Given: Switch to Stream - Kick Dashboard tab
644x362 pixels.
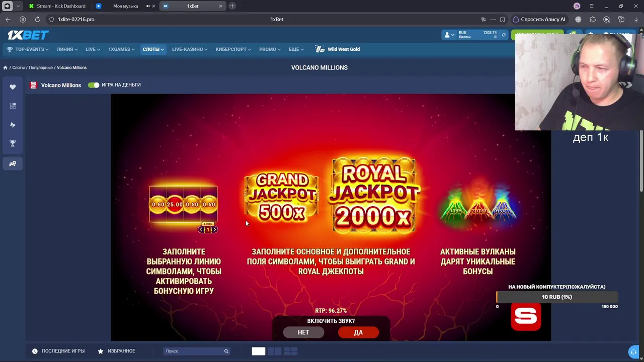Looking at the screenshot, I should pos(57,6).
